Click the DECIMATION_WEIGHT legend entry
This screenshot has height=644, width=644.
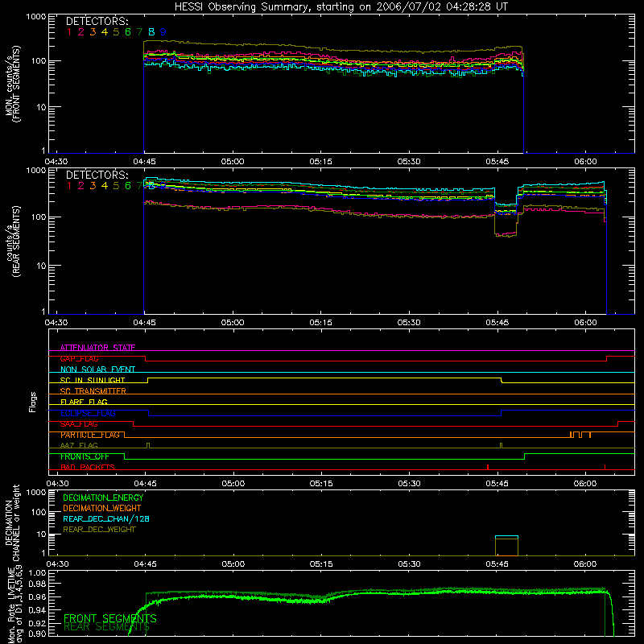[x=102, y=508]
